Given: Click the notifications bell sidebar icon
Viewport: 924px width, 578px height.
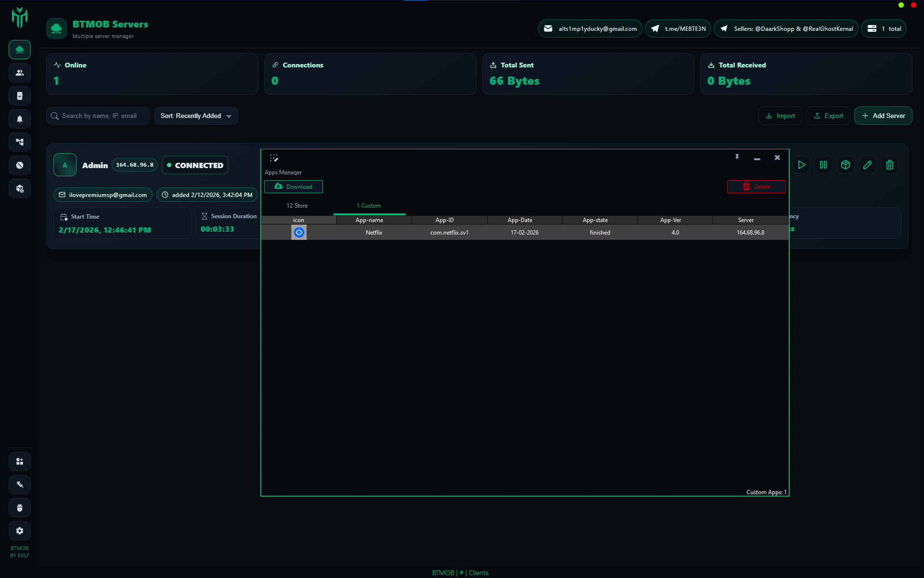Looking at the screenshot, I should click(20, 119).
